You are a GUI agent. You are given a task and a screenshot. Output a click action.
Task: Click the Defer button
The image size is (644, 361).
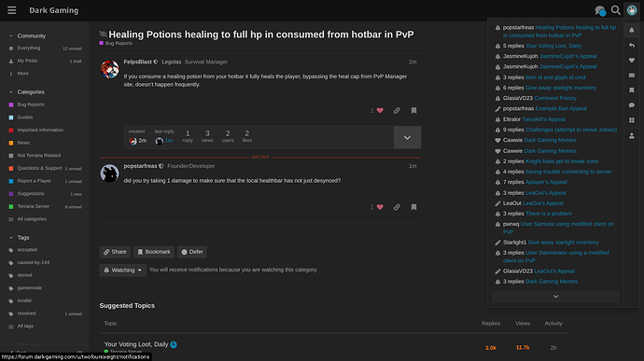tap(192, 252)
